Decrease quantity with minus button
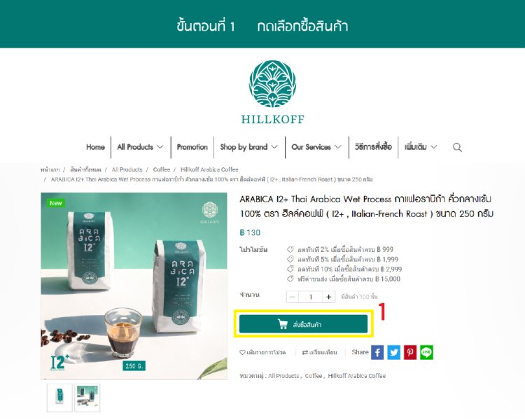The height and width of the screenshot is (420, 525). (293, 297)
